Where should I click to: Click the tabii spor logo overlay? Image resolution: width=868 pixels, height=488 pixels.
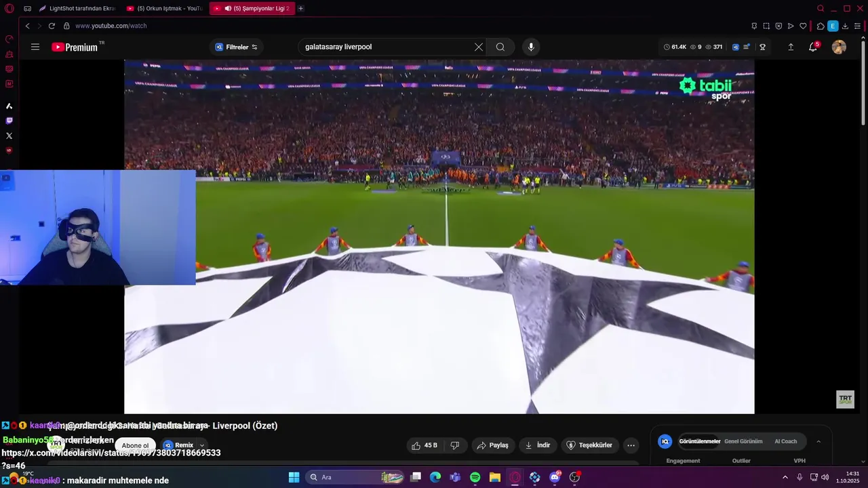706,88
